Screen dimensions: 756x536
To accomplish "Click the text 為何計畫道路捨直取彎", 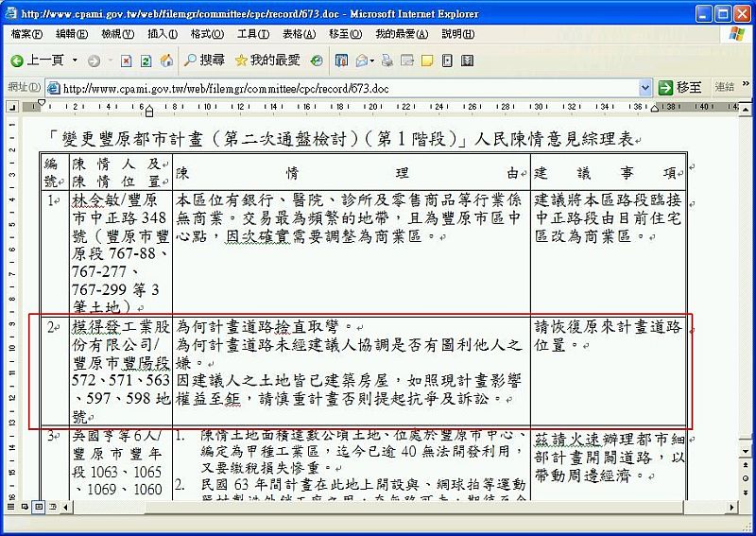I will point(265,327).
